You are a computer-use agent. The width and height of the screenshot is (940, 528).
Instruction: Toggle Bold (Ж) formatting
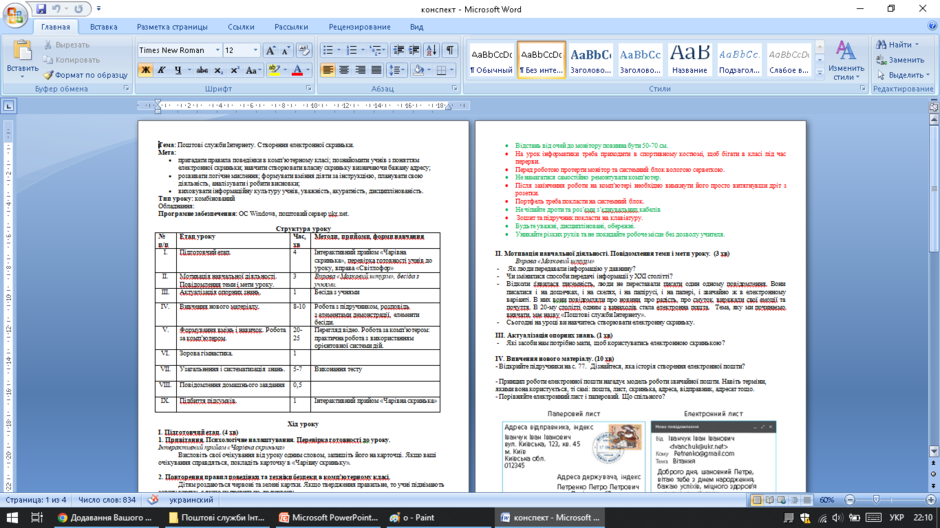(145, 71)
